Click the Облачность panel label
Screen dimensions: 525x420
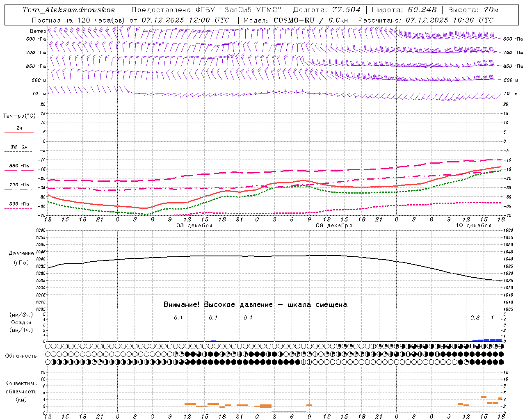[21, 356]
